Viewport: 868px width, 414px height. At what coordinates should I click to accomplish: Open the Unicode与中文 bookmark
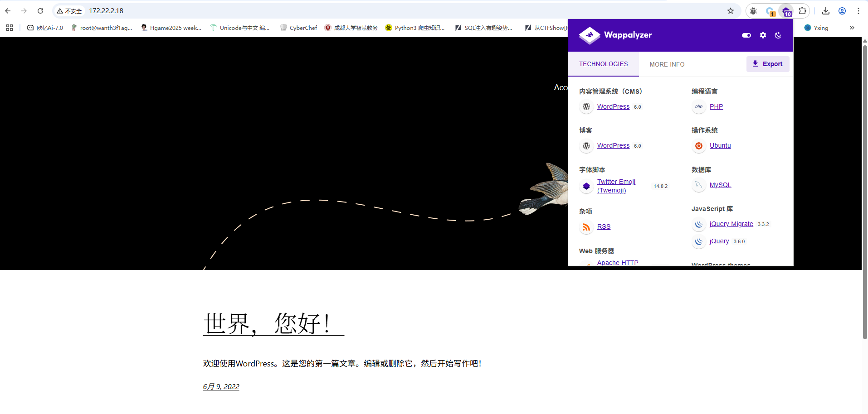click(x=240, y=28)
